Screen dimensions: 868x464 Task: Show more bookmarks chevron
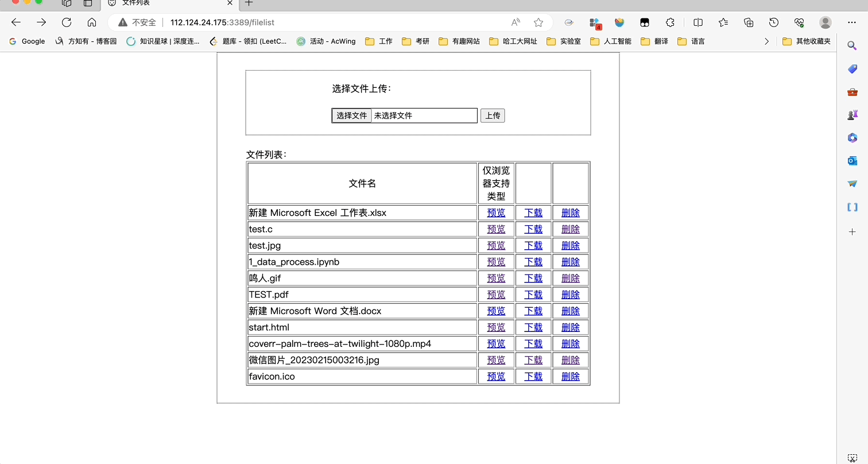coord(766,41)
